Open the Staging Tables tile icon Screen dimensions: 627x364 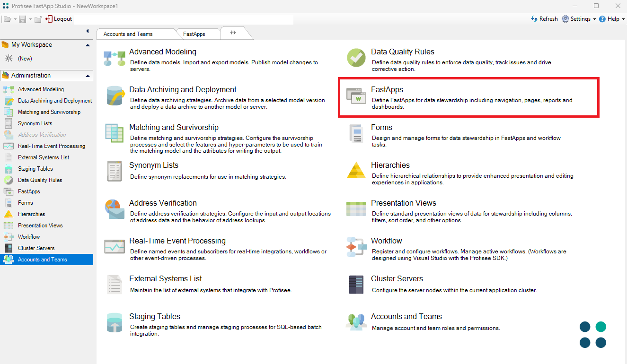(x=115, y=322)
